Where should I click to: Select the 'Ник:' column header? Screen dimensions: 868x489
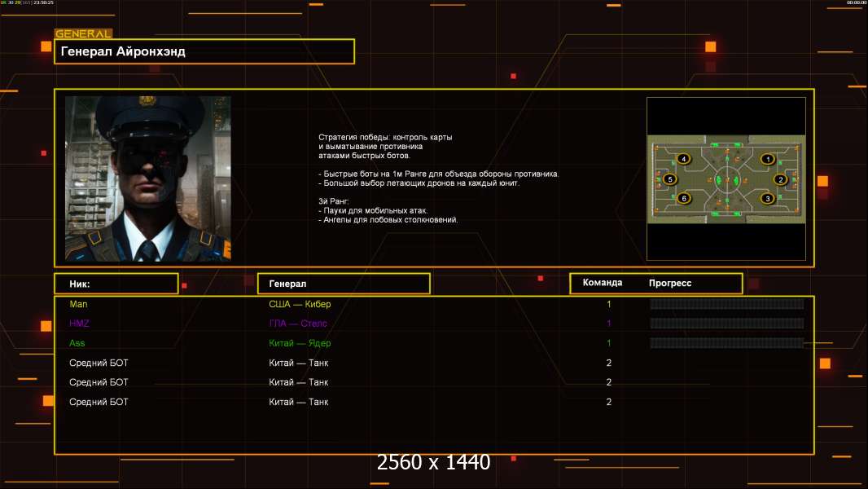pos(116,284)
